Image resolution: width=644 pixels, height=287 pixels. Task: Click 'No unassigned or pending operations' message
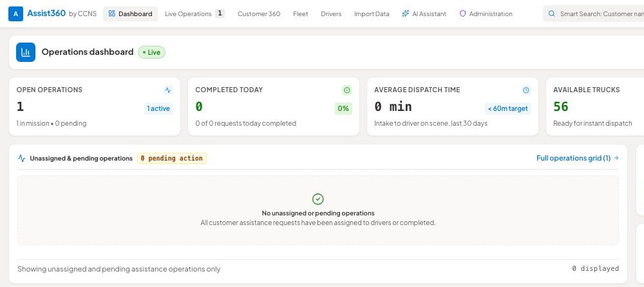pyautogui.click(x=318, y=213)
